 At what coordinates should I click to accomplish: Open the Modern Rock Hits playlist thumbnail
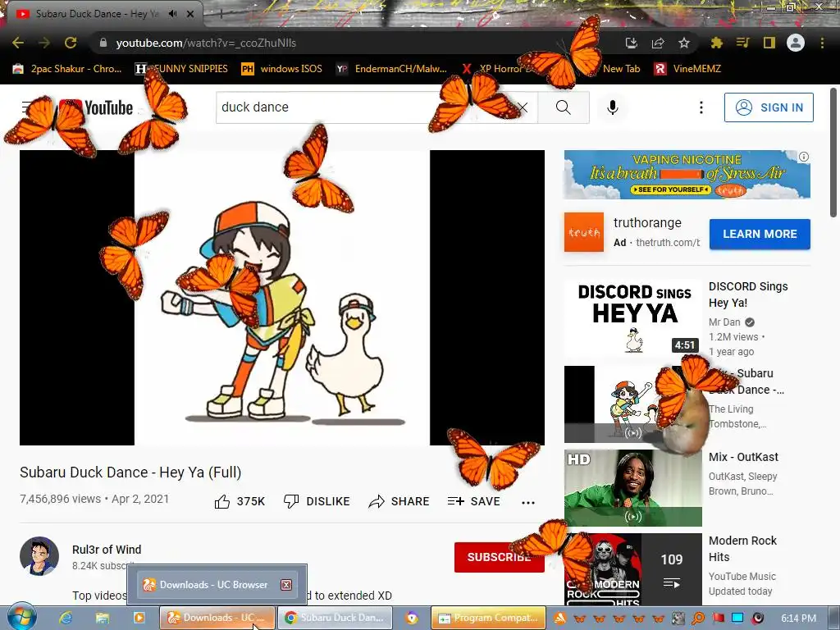[632, 569]
